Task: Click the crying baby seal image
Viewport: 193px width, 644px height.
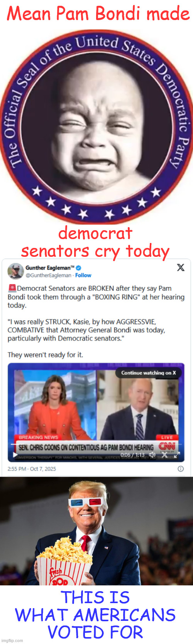Action: 96,127
